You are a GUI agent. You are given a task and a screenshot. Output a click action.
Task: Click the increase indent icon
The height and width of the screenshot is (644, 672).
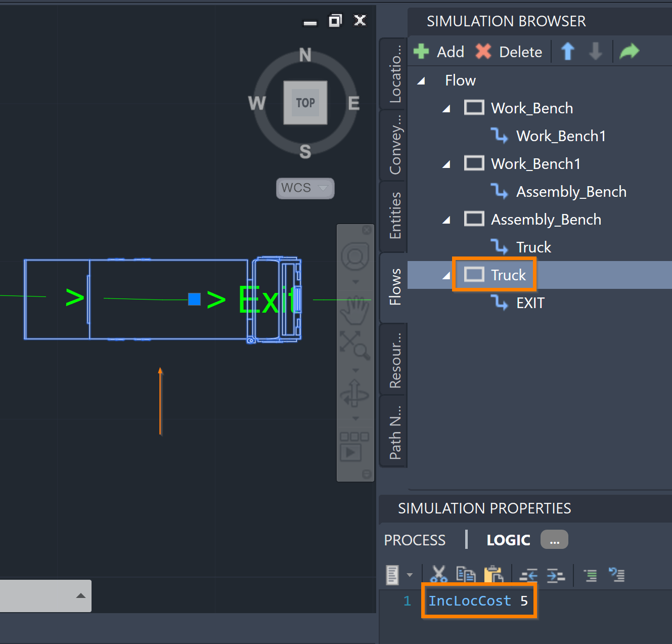coord(556,575)
